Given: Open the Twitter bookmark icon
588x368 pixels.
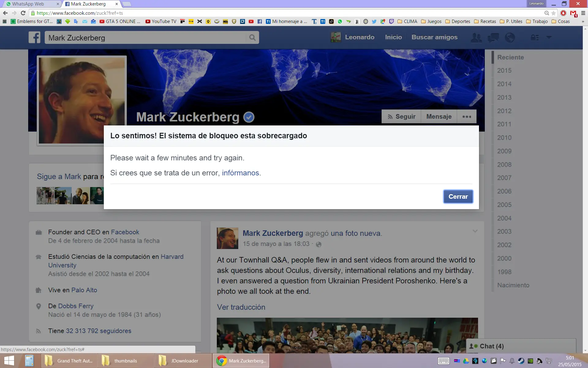Looking at the screenshot, I should click(x=374, y=21).
